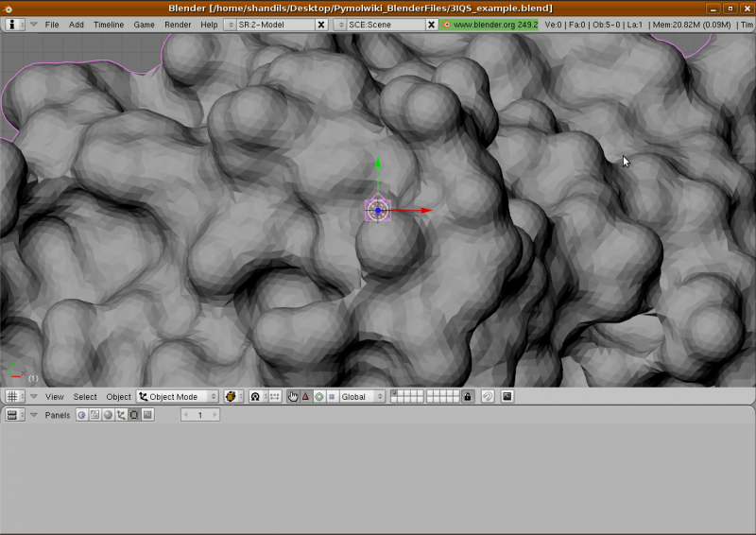Expand the Object Mode dropdown
This screenshot has width=756, height=535.
pyautogui.click(x=178, y=397)
